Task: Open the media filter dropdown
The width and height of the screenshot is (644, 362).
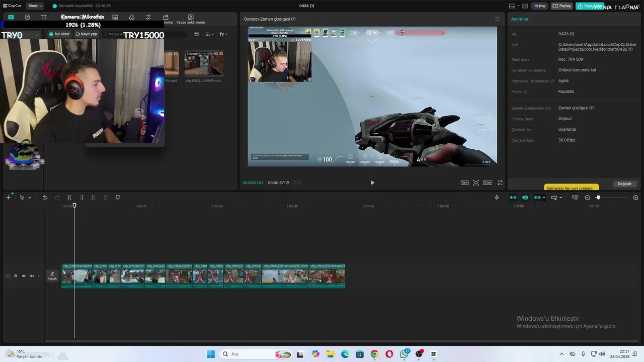Action: [x=223, y=34]
